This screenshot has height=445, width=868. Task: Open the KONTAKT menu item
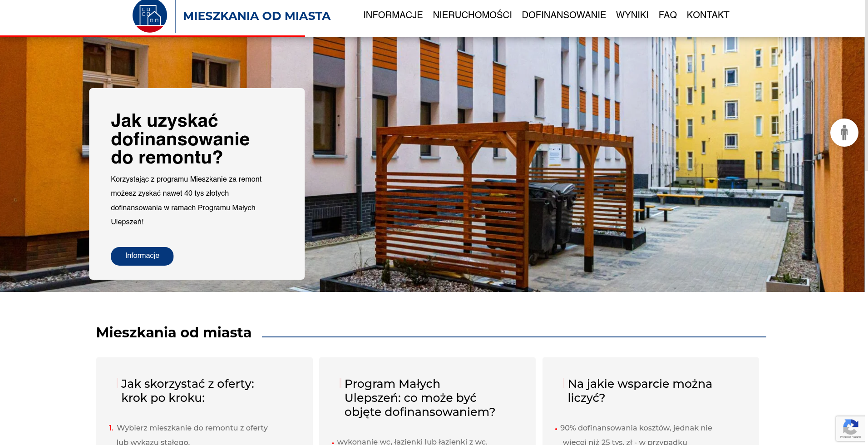click(x=708, y=15)
